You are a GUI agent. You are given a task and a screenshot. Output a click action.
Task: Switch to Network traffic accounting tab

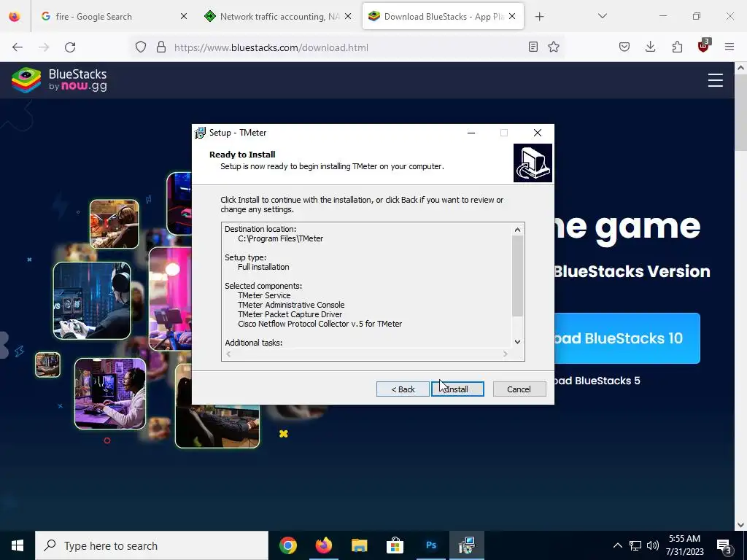pos(279,17)
